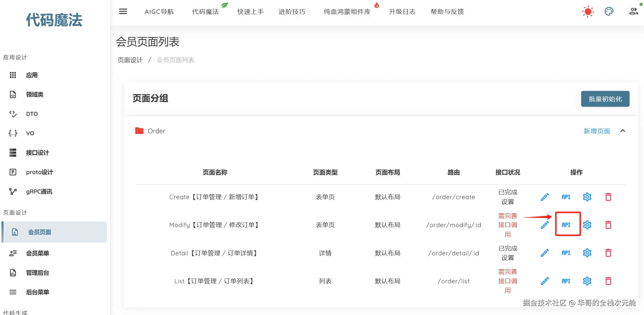The height and width of the screenshot is (315, 644).
Task: Click the 接口状况 column header
Action: click(507, 172)
